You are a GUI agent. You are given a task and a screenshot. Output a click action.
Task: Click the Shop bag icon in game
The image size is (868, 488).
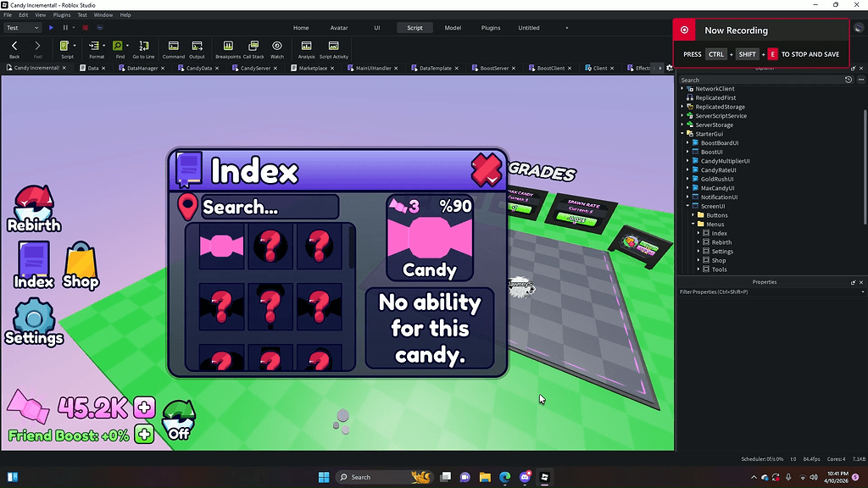pyautogui.click(x=81, y=265)
